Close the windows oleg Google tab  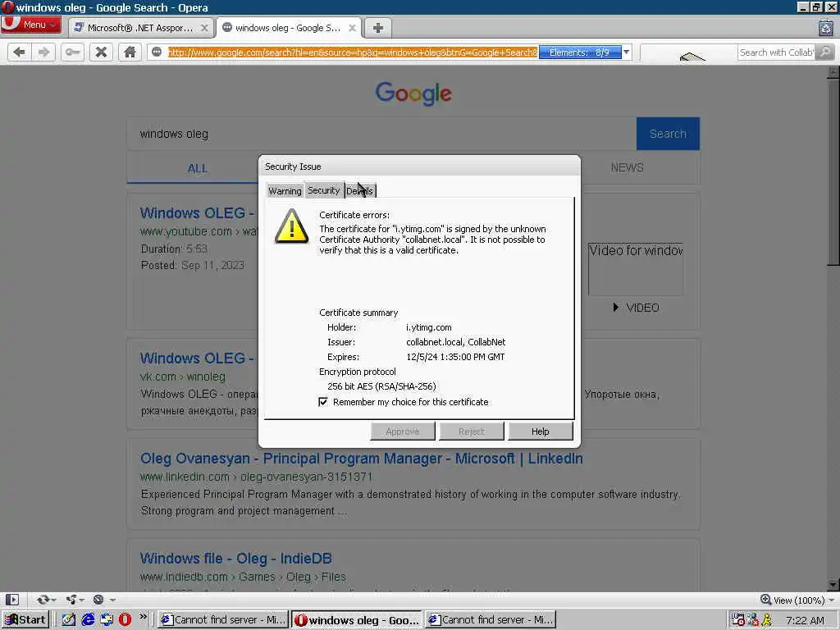[x=352, y=28]
